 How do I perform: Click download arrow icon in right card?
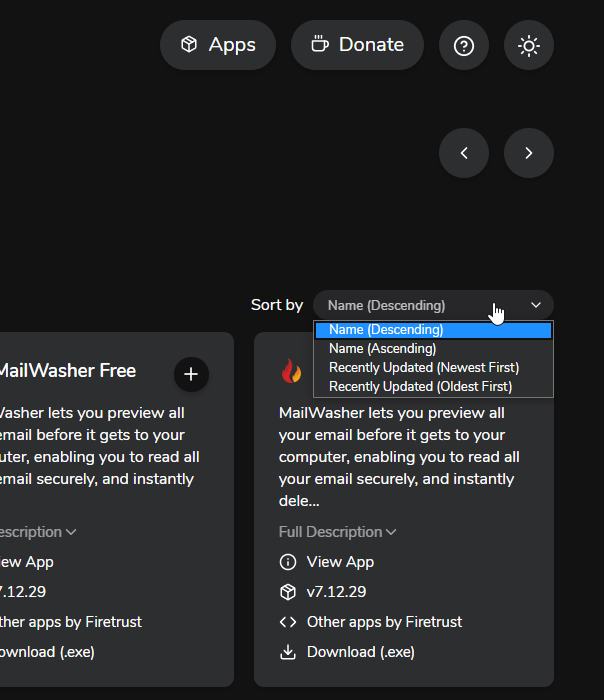[x=288, y=652]
